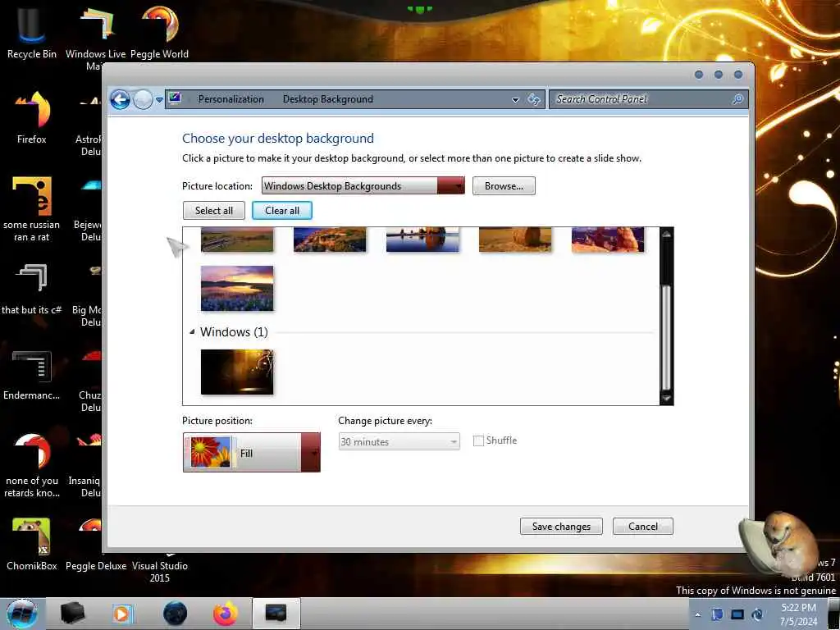Click the network monitor tray icon
The width and height of the screenshot is (840, 630).
[x=737, y=614]
